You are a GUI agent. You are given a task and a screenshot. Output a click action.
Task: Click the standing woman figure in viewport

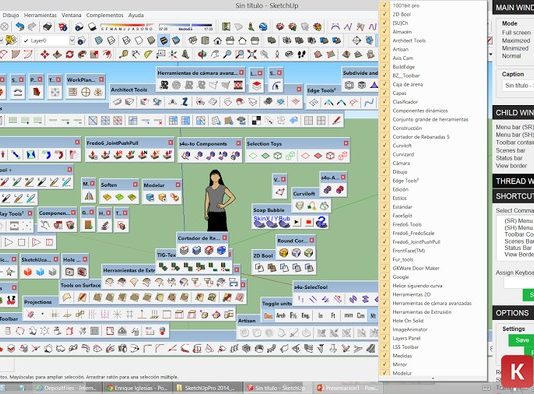(218, 201)
